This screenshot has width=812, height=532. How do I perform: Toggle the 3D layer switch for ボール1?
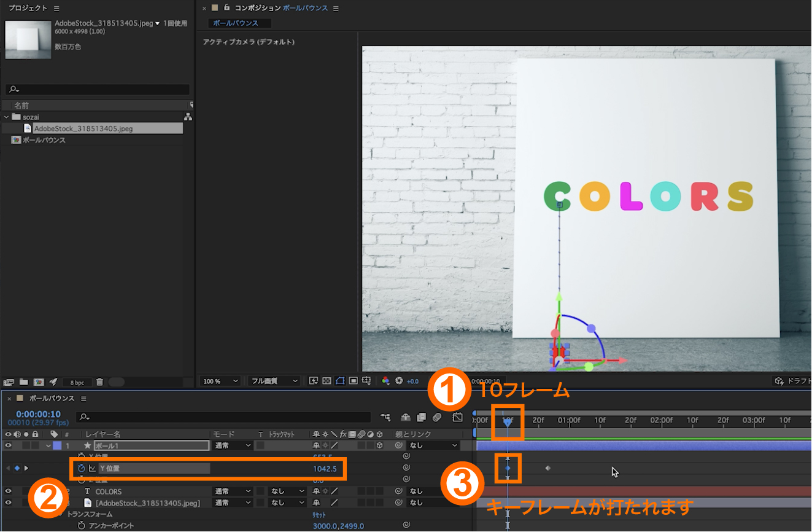tap(380, 445)
